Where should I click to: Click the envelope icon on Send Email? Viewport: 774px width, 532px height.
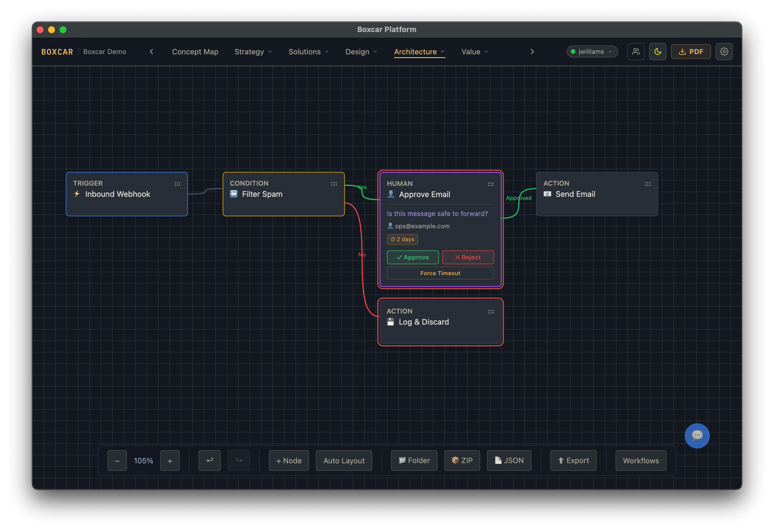[x=548, y=194]
